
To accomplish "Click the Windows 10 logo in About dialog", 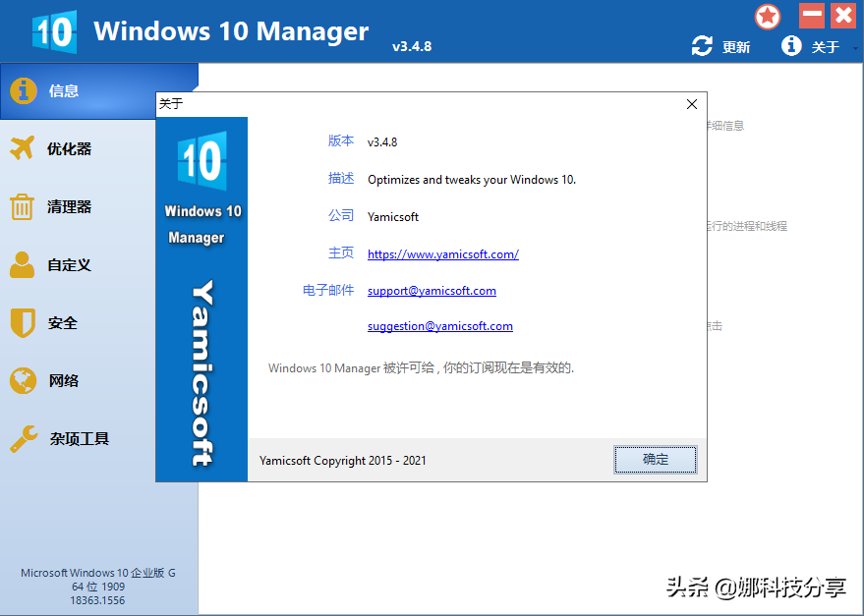I will (x=202, y=161).
